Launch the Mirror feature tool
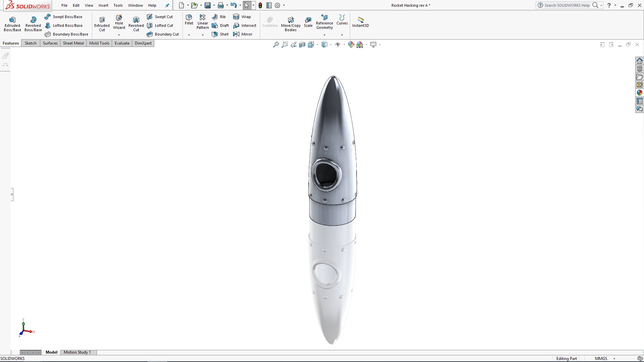The height and width of the screenshot is (362, 644). (x=243, y=34)
